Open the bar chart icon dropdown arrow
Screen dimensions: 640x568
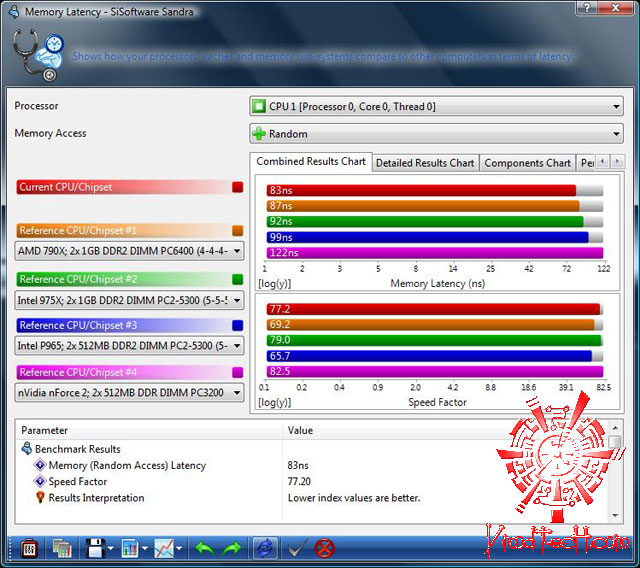144,549
